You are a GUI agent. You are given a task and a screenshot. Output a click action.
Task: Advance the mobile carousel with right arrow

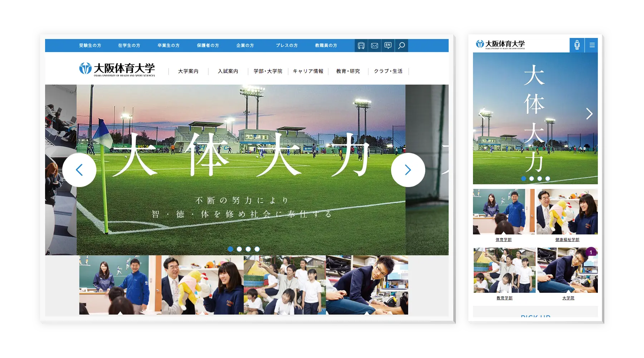click(x=589, y=114)
